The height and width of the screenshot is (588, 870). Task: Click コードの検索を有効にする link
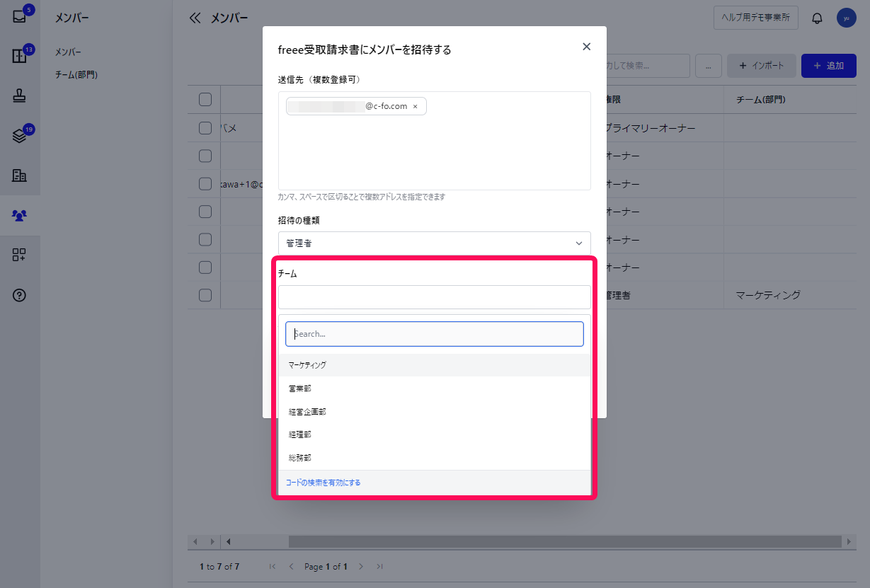(x=323, y=483)
